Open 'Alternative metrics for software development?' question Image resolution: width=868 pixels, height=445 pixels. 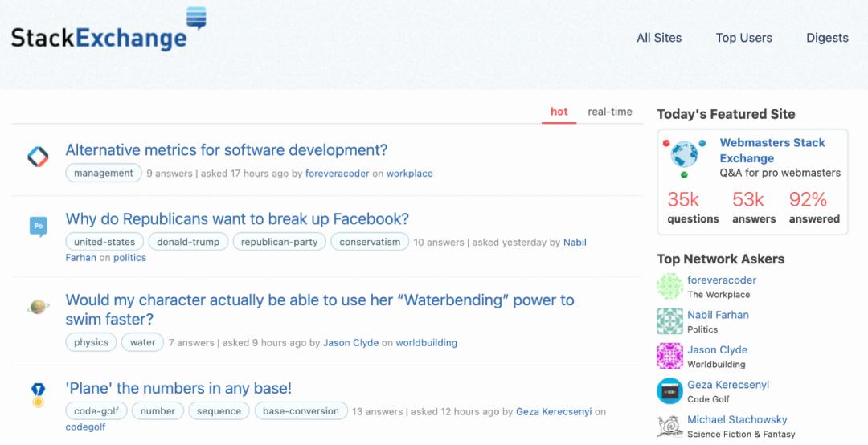click(227, 150)
